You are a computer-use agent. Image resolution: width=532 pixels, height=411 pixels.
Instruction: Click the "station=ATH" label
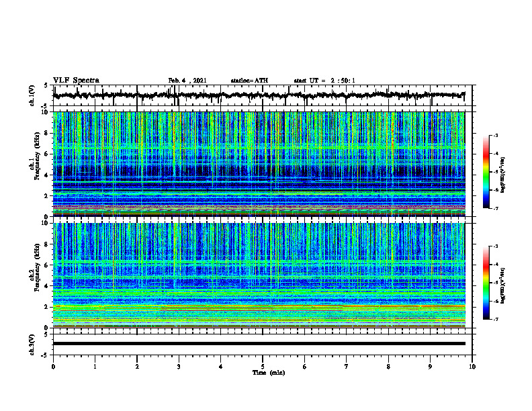[249, 81]
